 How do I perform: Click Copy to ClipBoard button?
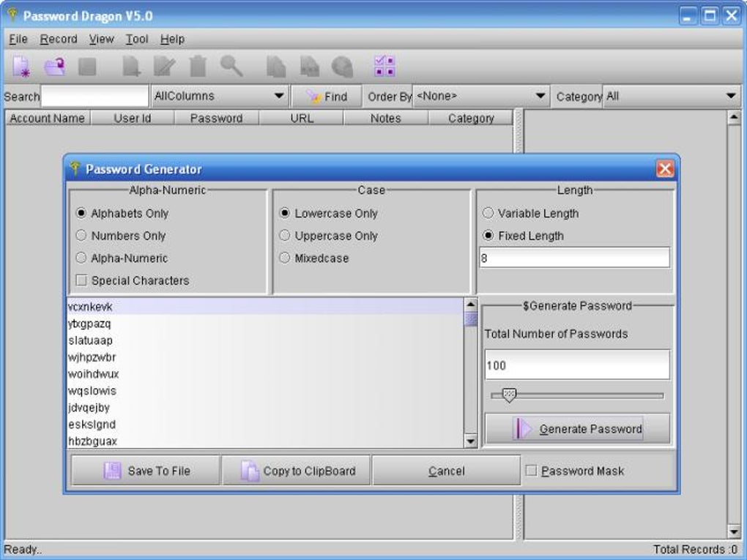(297, 471)
